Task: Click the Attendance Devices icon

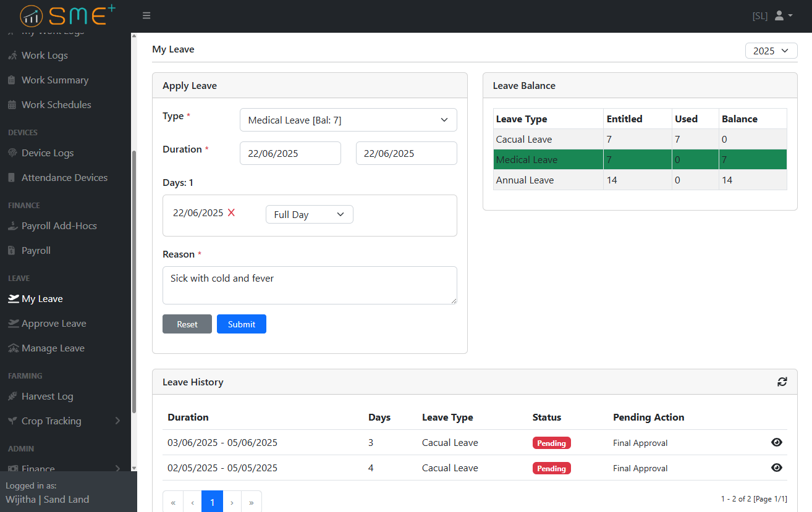Action: [12, 177]
